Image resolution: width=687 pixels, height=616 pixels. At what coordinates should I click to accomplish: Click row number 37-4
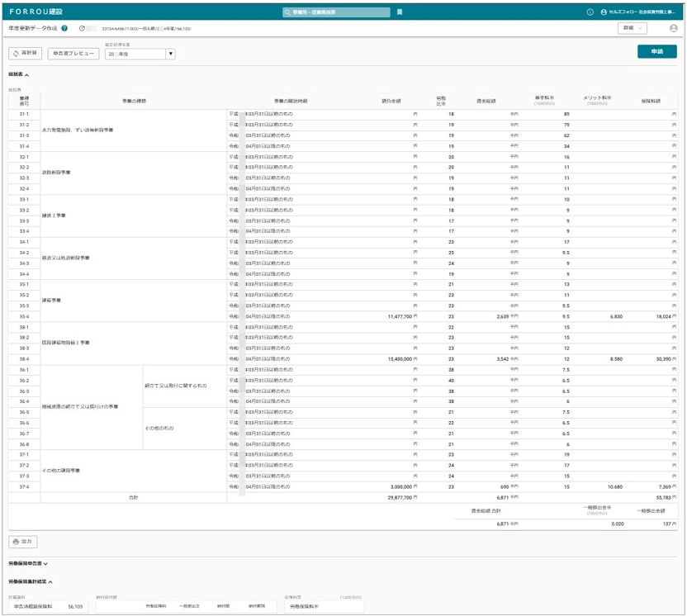(24, 487)
